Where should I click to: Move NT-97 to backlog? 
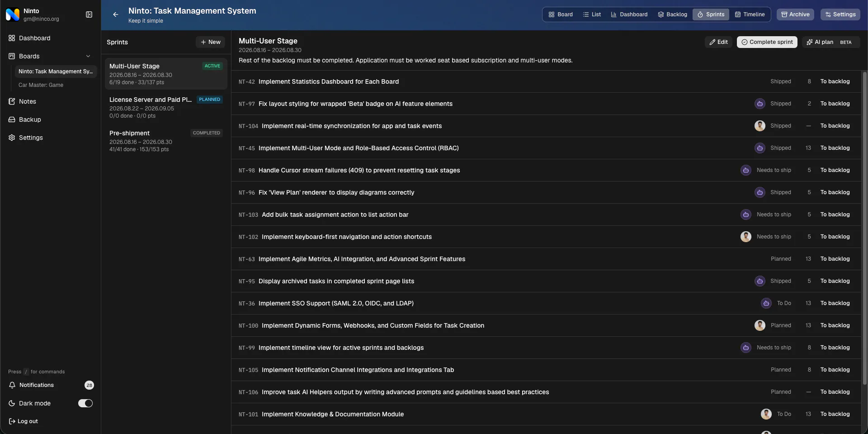835,104
